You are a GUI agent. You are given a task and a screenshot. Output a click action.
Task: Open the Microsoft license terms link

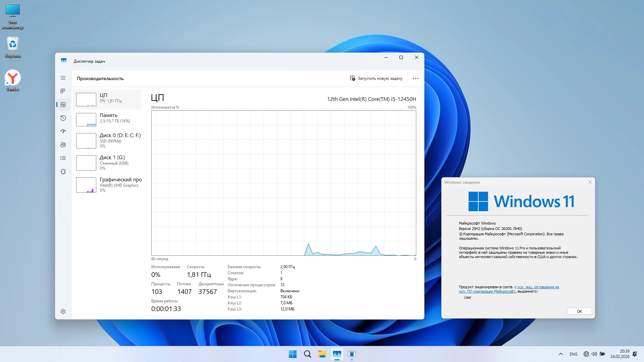click(x=538, y=287)
